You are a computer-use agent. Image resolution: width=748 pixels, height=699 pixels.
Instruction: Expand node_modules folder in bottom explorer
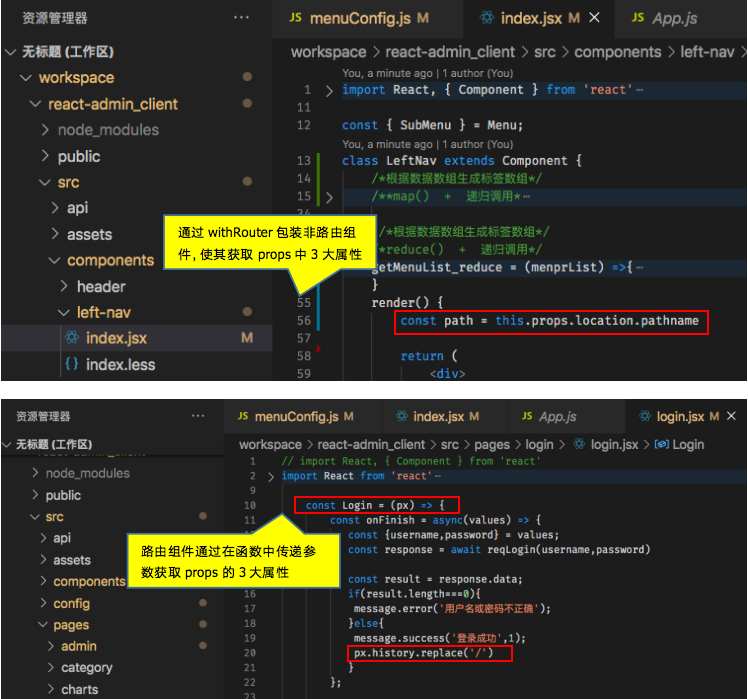point(35,473)
